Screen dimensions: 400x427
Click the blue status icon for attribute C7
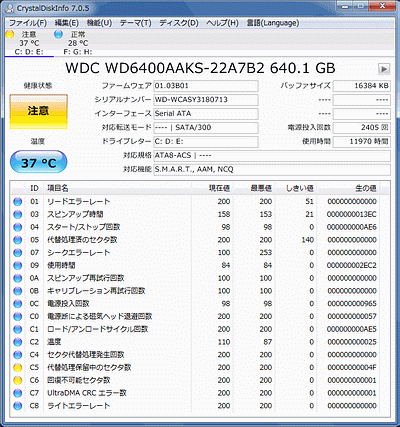[17, 393]
